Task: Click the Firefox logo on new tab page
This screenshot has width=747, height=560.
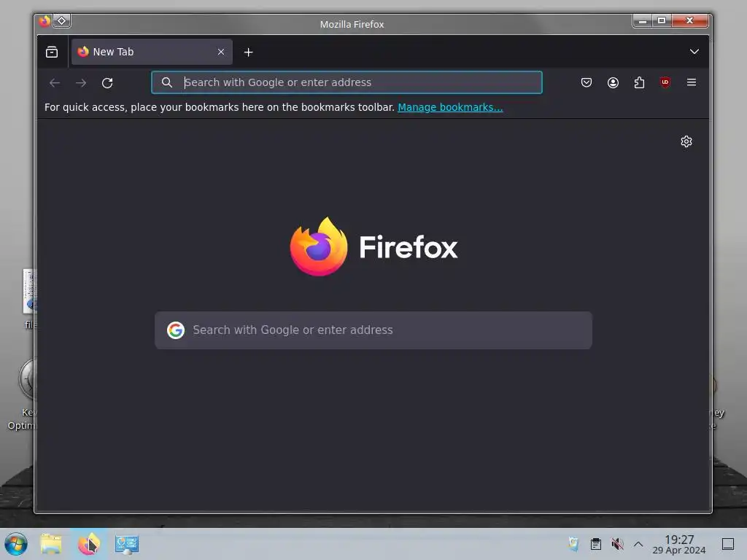Action: tap(374, 246)
